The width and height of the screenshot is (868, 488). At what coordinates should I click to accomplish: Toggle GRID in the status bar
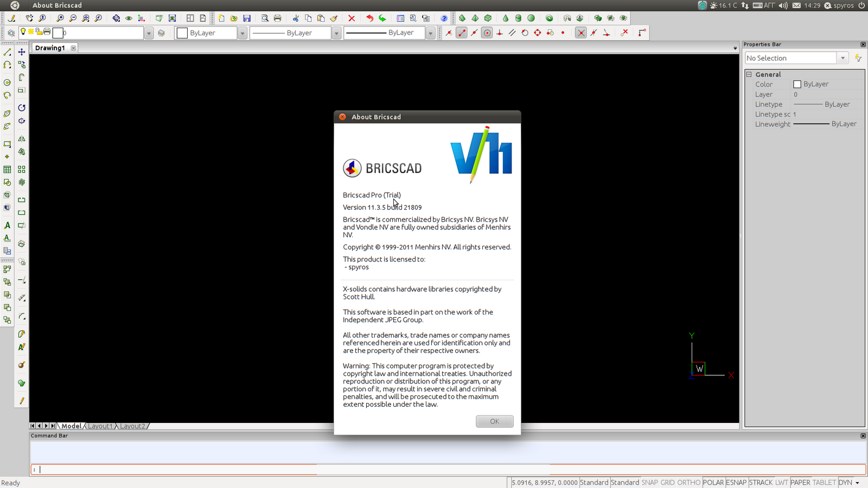point(668,482)
